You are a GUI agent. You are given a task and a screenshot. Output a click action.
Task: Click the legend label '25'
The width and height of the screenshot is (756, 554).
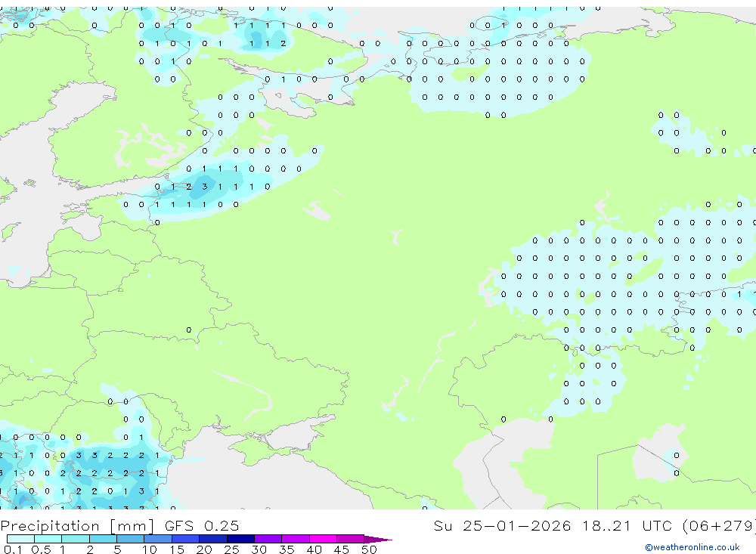[231, 549]
